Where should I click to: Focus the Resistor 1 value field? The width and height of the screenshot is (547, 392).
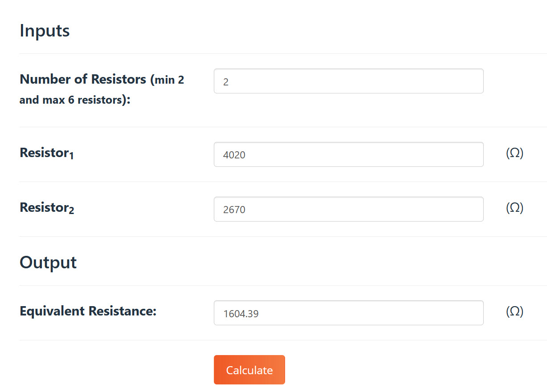(348, 154)
